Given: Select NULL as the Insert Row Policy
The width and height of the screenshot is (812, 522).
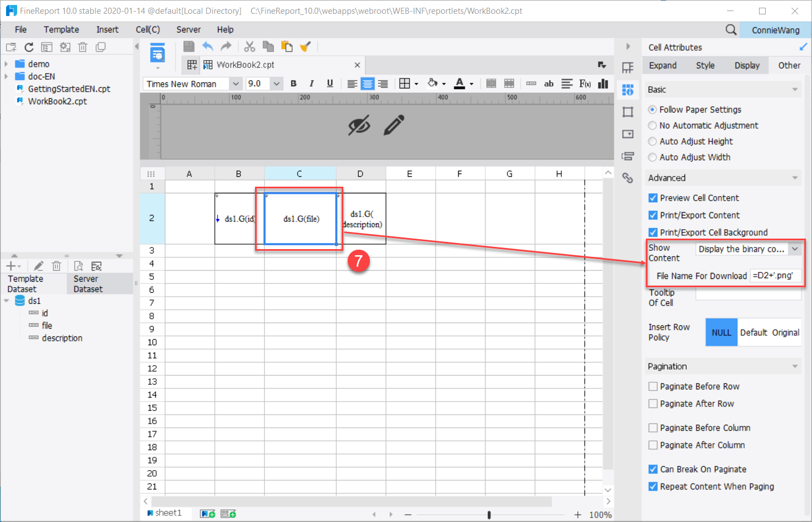Looking at the screenshot, I should (721, 332).
